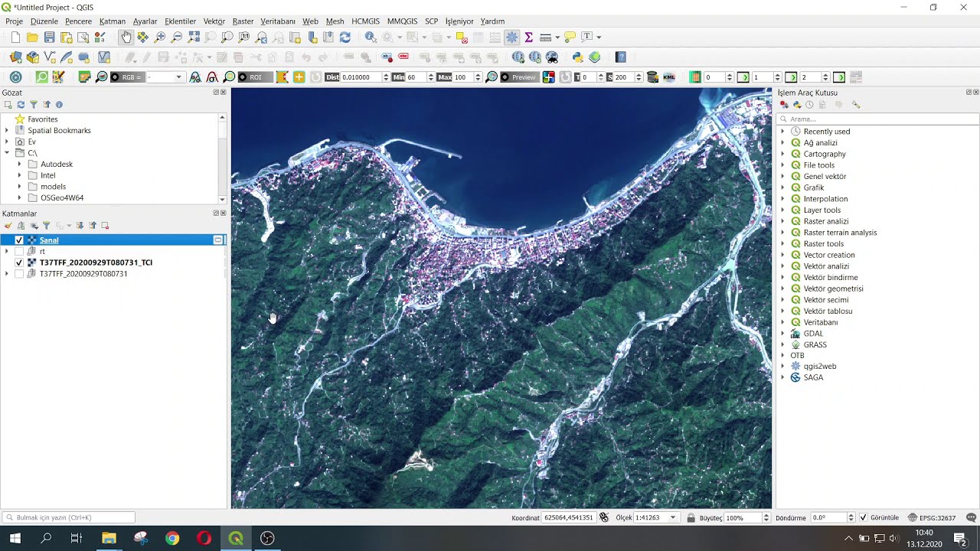The image size is (980, 551).
Task: Refresh the Gözat browser panel
Action: 21,105
